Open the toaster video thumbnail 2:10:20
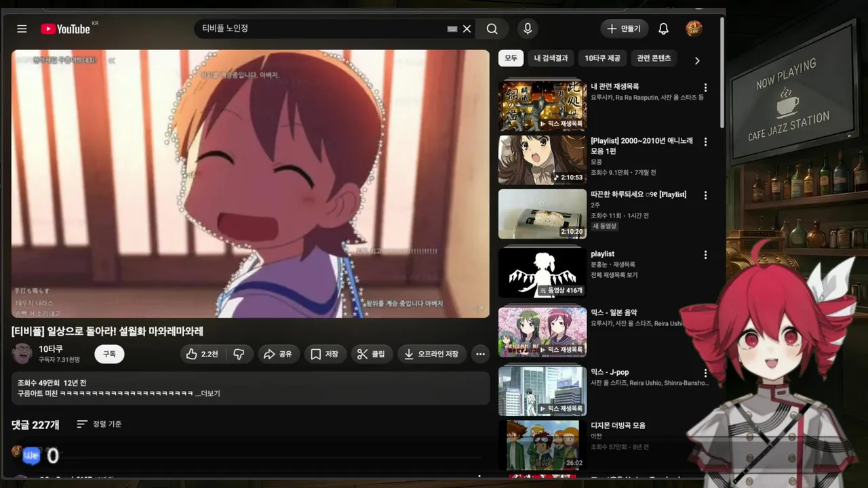868x488 pixels. pyautogui.click(x=542, y=213)
